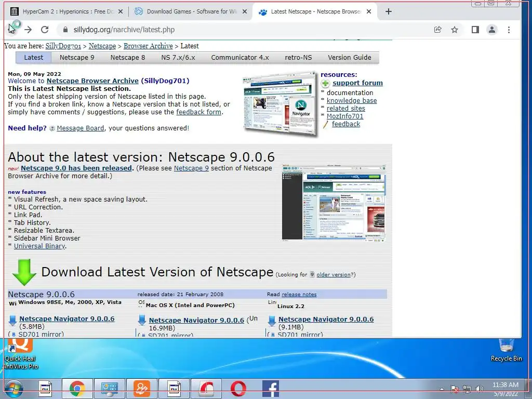Image resolution: width=532 pixels, height=399 pixels.
Task: Close the Download Games tab
Action: [245, 11]
